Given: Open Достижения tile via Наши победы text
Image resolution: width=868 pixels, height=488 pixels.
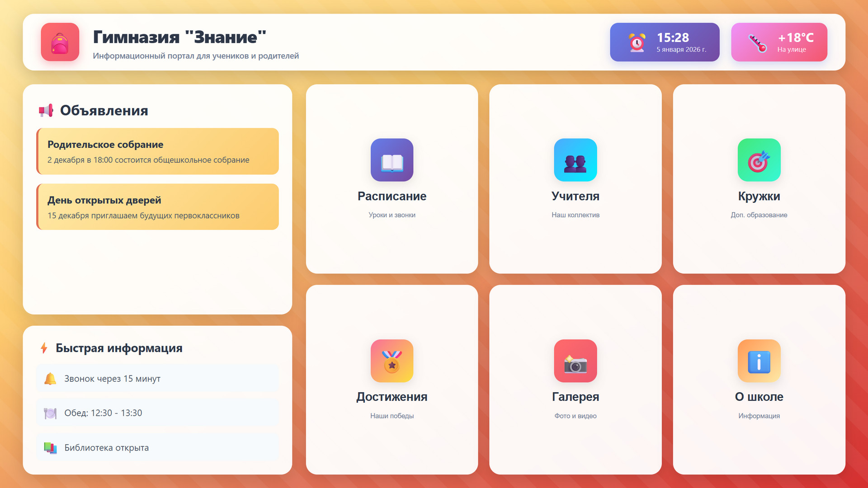Looking at the screenshot, I should [392, 416].
